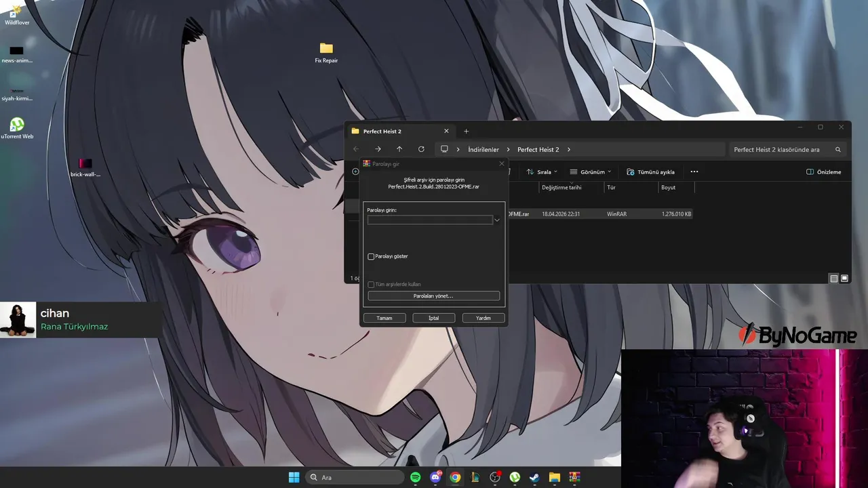Open Steam from the taskbar
Viewport: 868px width, 488px height.
(x=534, y=477)
